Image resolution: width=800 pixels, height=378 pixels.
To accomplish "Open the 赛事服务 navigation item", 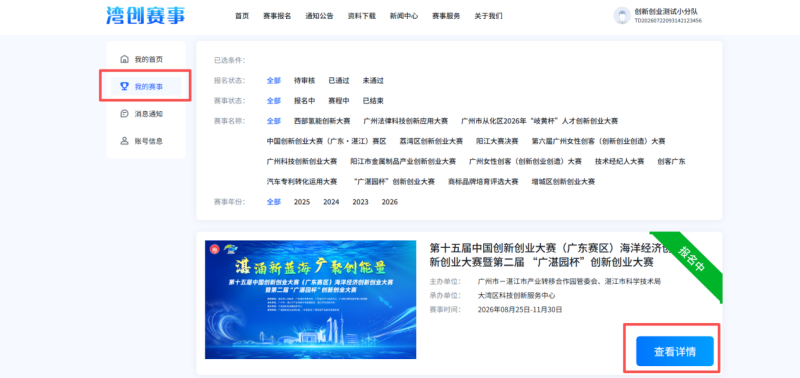I will point(446,16).
